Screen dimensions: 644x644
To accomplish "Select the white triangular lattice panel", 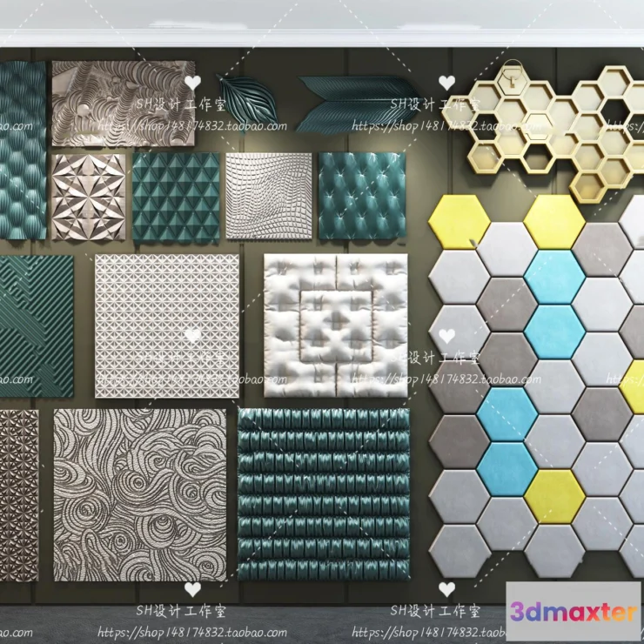I will pyautogui.click(x=167, y=325).
